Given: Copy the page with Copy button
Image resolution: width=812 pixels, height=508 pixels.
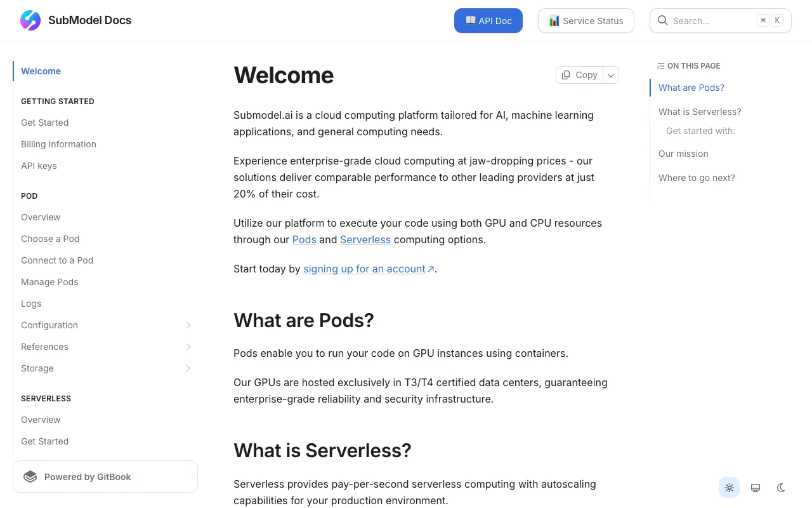Looking at the screenshot, I should (579, 75).
